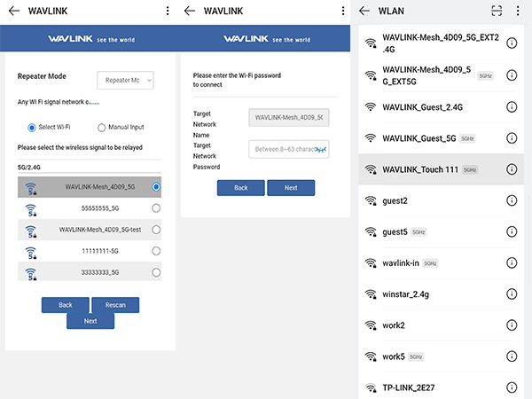Viewport: 532px width, 399px height.
Task: Tap Wi-Fi signal icon of guest2
Action: (x=371, y=200)
